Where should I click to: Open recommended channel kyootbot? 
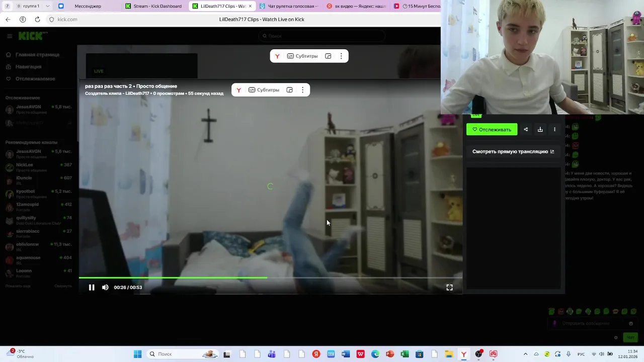click(39, 194)
